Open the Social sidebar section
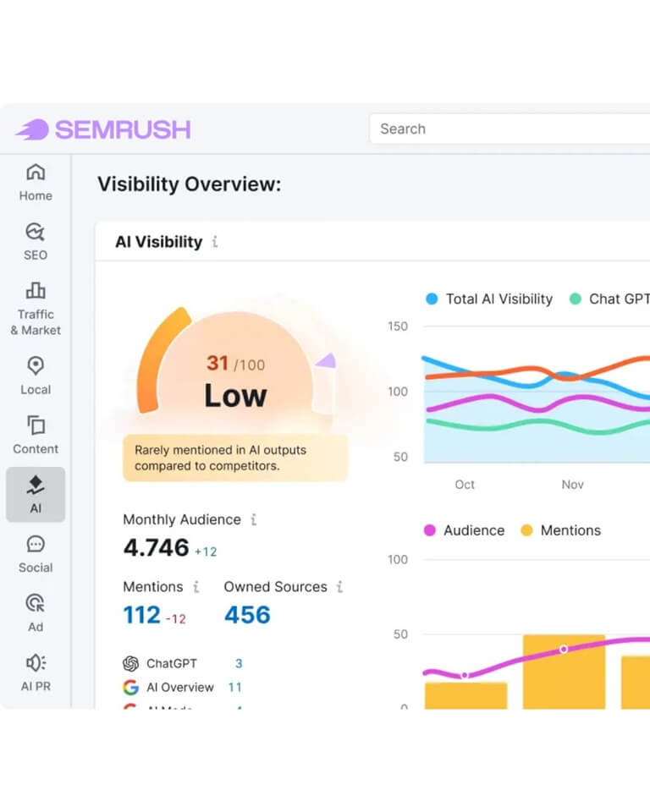The height and width of the screenshot is (812, 650). click(36, 554)
